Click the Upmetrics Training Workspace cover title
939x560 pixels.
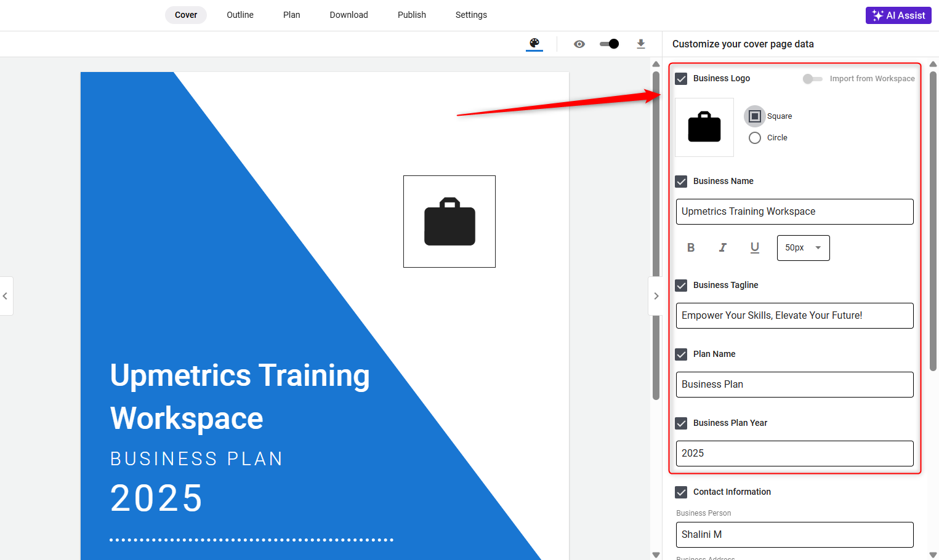[x=240, y=397]
